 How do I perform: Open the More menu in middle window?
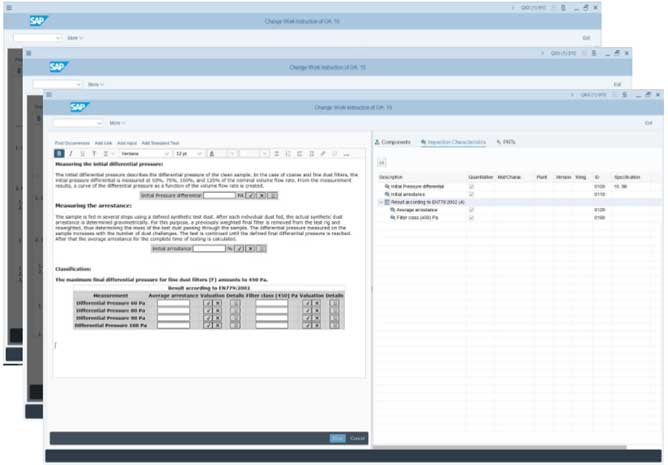point(95,84)
